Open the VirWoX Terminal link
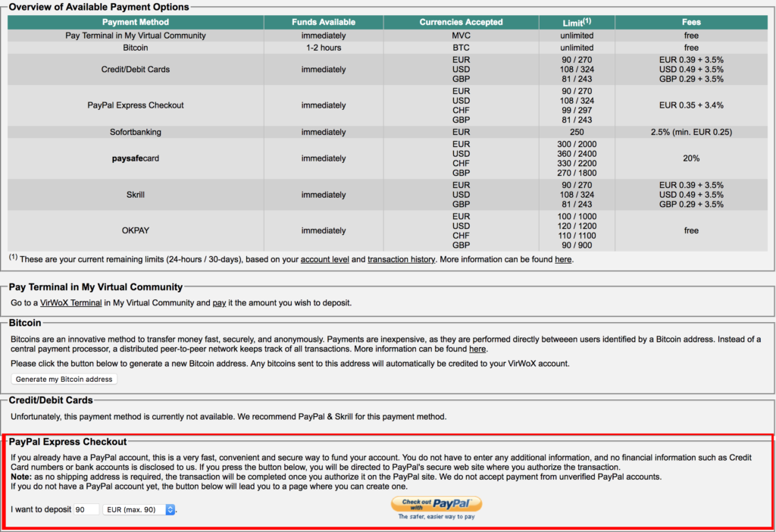Viewport: 776px width, 532px height. tap(70, 303)
